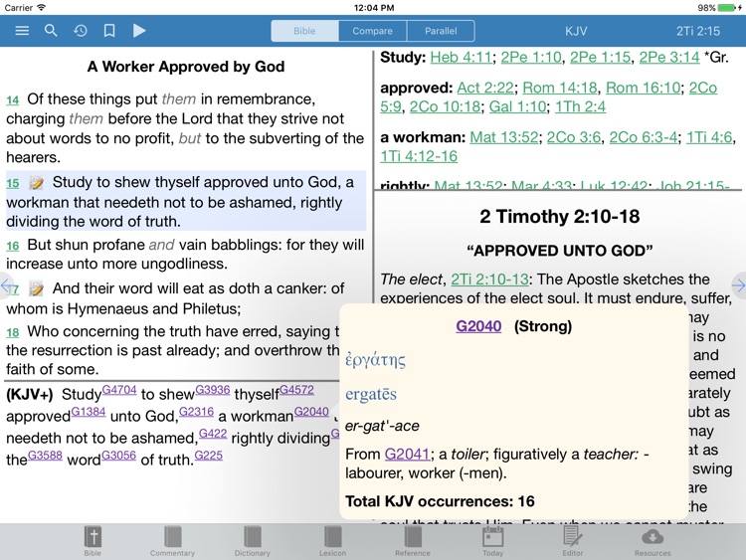Viewport: 746px width, 560px height.
Task: Tap Strong's number G3056 after word
Action: pyautogui.click(x=119, y=456)
